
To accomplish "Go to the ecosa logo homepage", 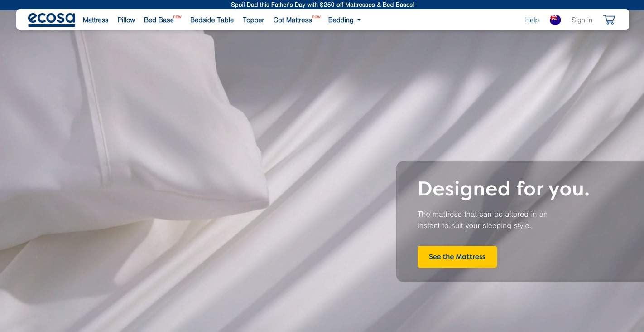I will (52, 20).
